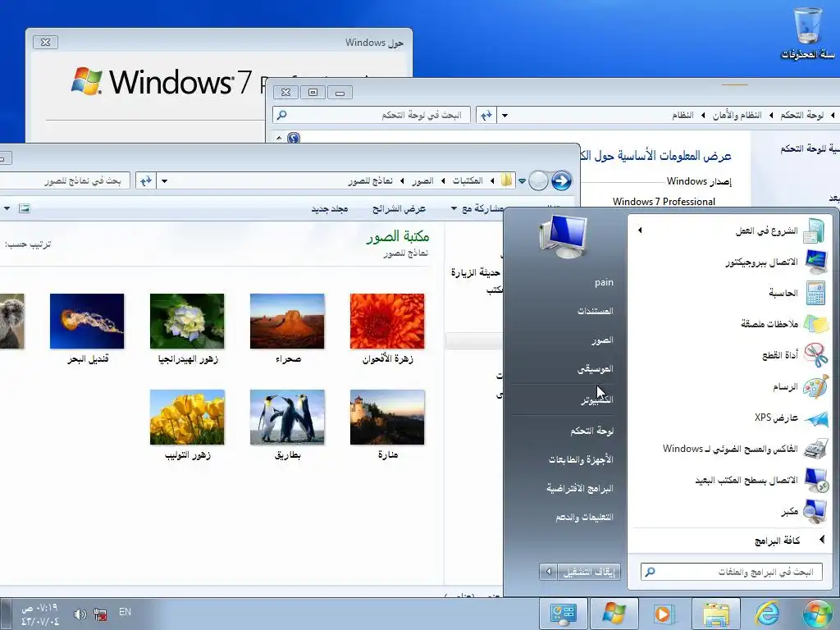Viewport: 840px width, 630px height.
Task: Click the volume speaker tray icon
Action: tap(80, 614)
